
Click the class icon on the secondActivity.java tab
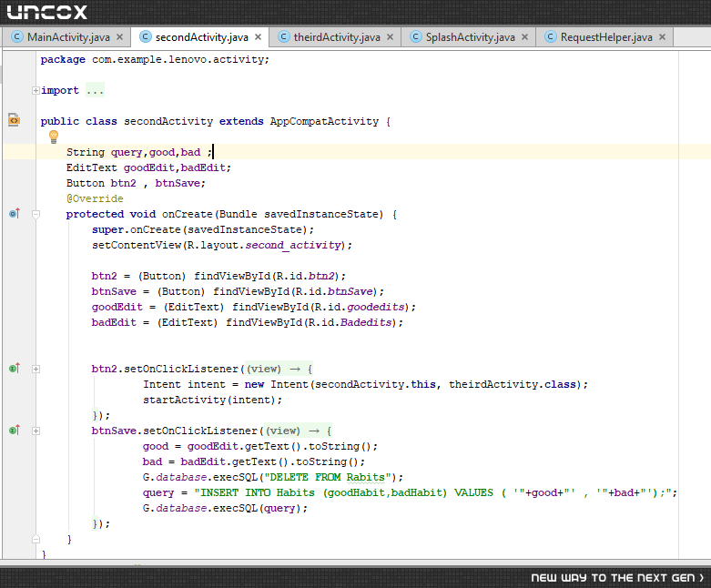coord(145,36)
